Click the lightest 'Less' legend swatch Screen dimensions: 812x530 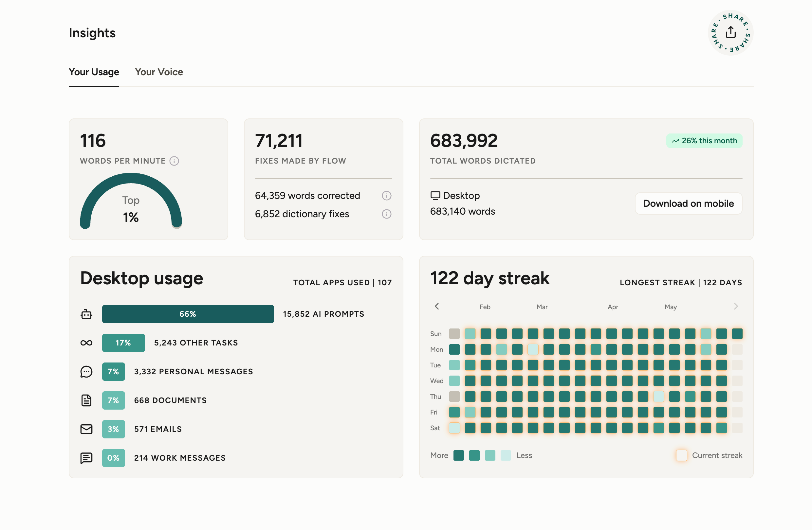[506, 455]
